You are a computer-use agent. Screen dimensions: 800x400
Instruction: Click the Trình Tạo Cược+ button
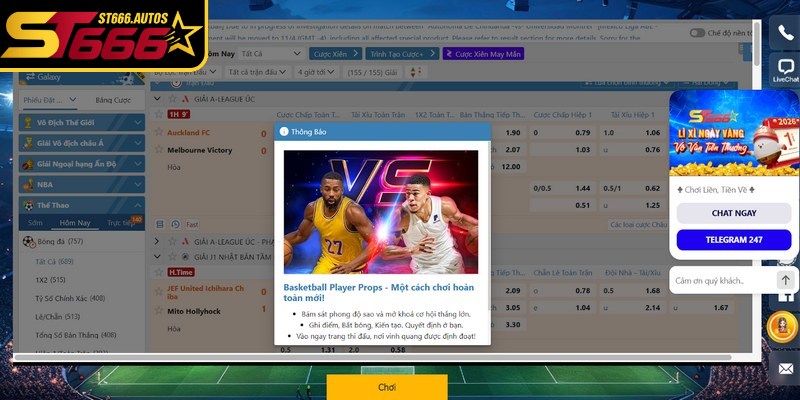402,54
